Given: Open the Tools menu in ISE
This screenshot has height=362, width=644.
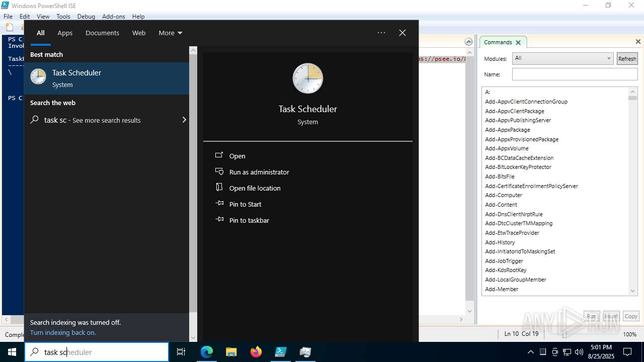Looking at the screenshot, I should (x=63, y=16).
